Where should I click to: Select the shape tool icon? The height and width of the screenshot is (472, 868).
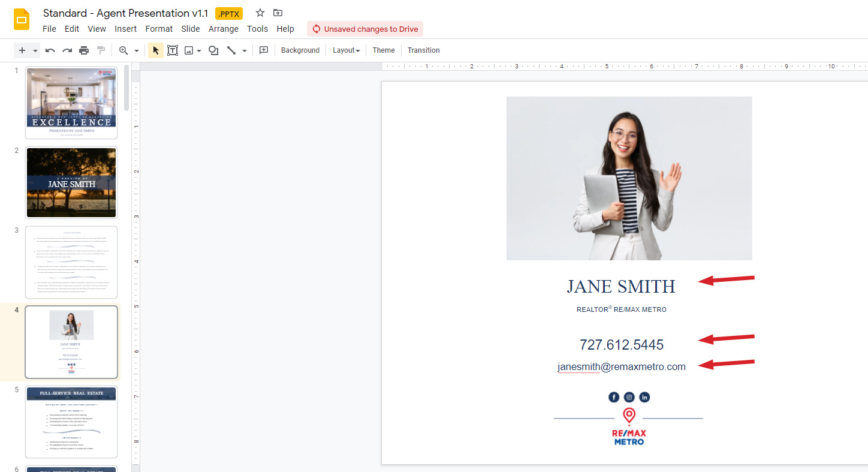coord(213,50)
